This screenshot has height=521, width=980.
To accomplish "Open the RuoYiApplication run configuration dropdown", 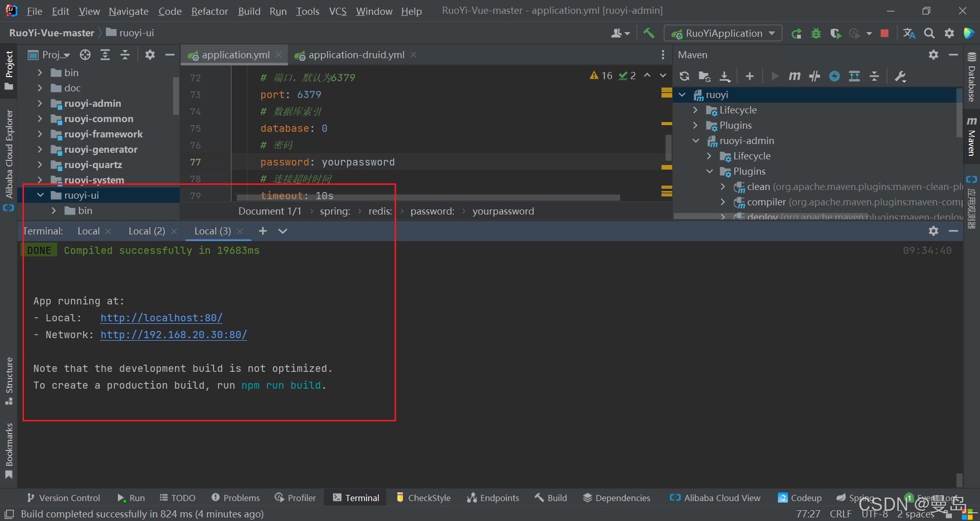I will click(x=723, y=34).
